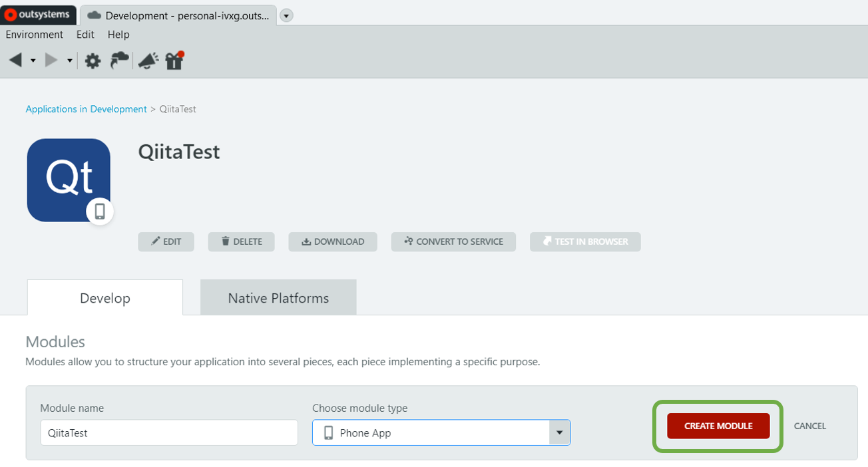Switch to the Native Platforms tab
868x467 pixels.
coord(278,298)
